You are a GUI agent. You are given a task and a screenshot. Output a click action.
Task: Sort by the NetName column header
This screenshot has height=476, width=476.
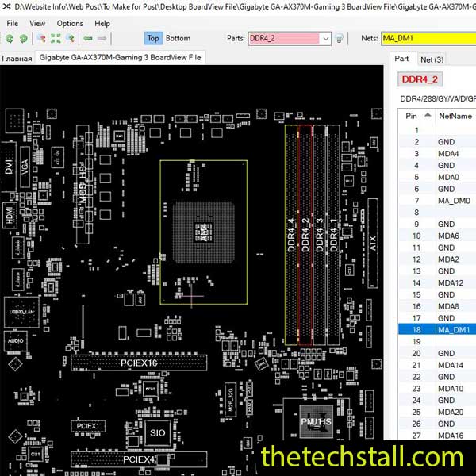(x=455, y=116)
